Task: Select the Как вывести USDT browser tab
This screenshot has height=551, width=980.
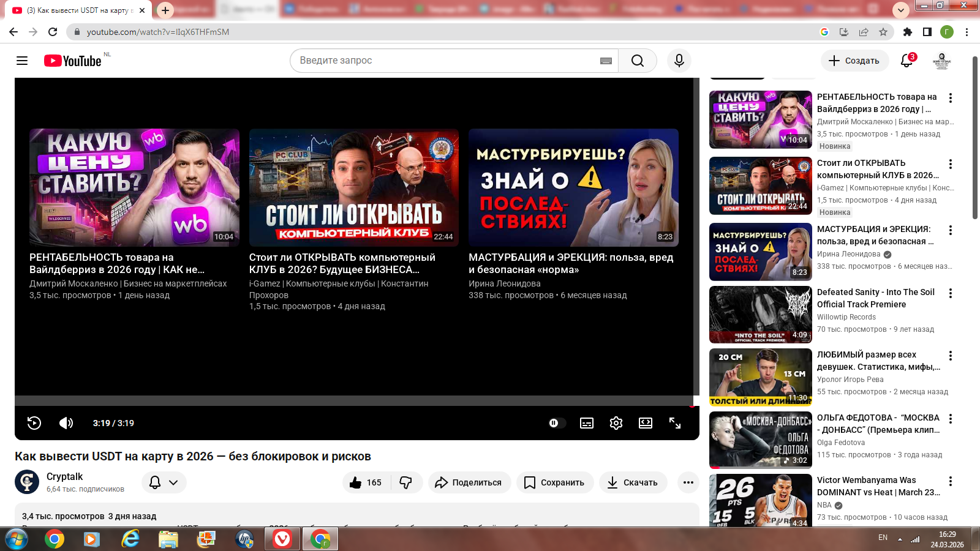Action: [80, 10]
